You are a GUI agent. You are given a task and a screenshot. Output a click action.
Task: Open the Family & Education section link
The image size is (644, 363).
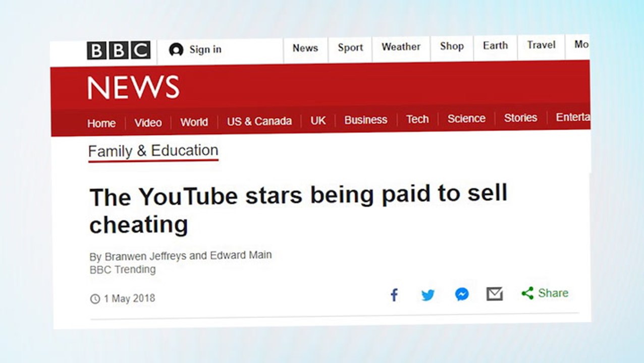coord(153,151)
